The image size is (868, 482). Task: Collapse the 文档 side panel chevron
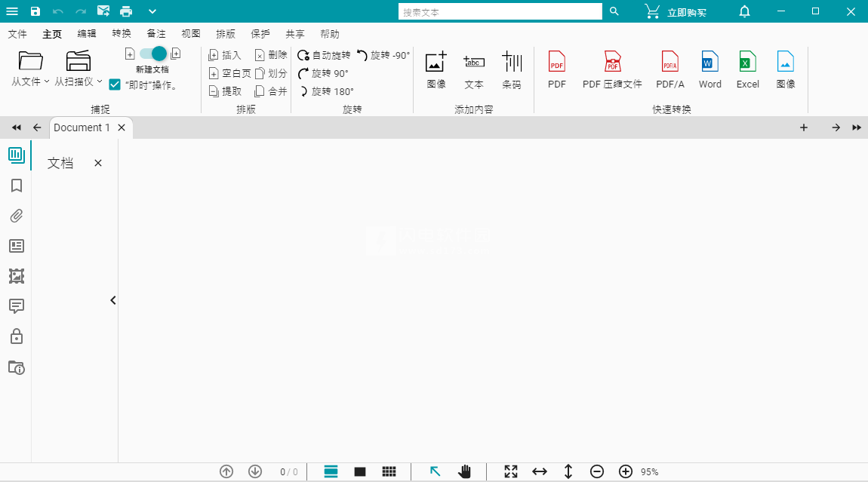click(x=112, y=300)
